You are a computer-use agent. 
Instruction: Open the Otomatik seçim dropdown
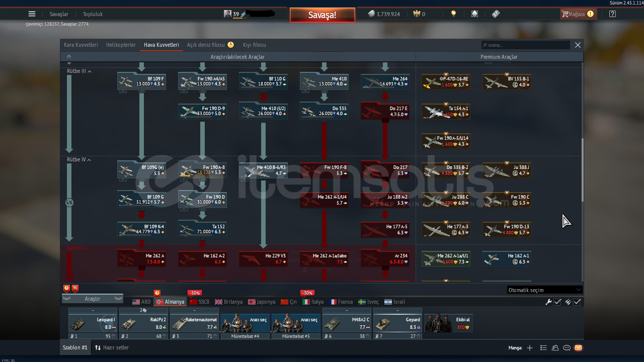545,290
